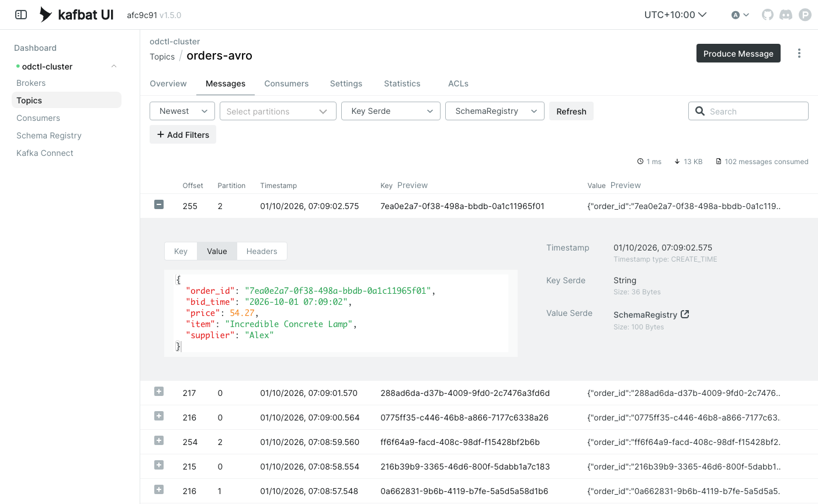Open Consumers in the sidebar
Viewport: 818px width, 504px height.
coord(38,118)
